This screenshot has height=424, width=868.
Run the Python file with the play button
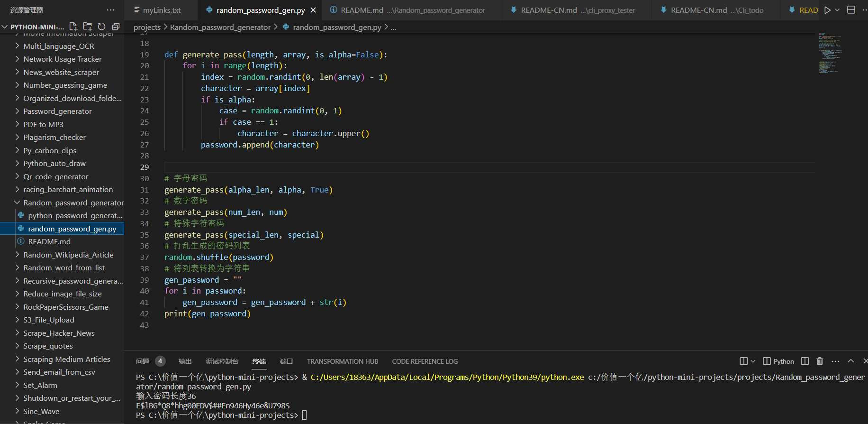coord(827,10)
